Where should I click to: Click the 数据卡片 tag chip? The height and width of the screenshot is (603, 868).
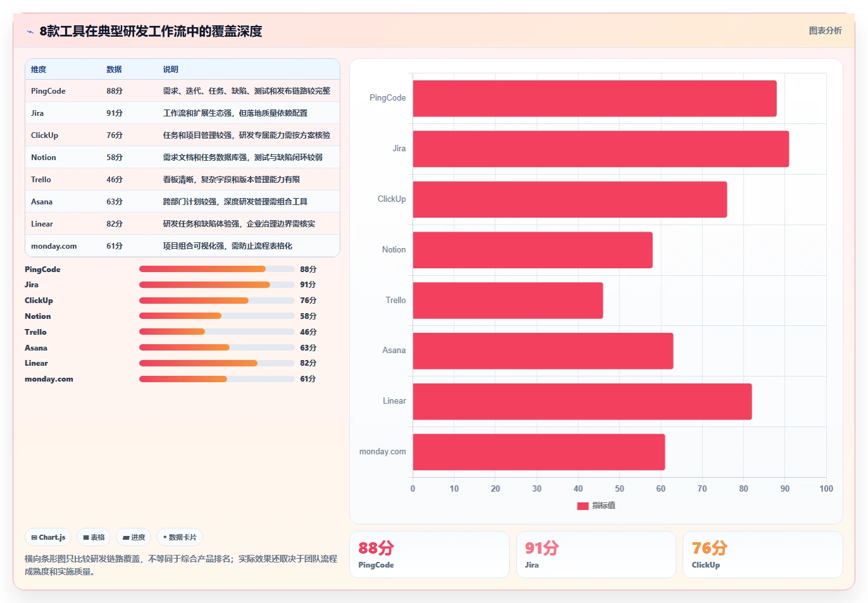click(x=180, y=537)
